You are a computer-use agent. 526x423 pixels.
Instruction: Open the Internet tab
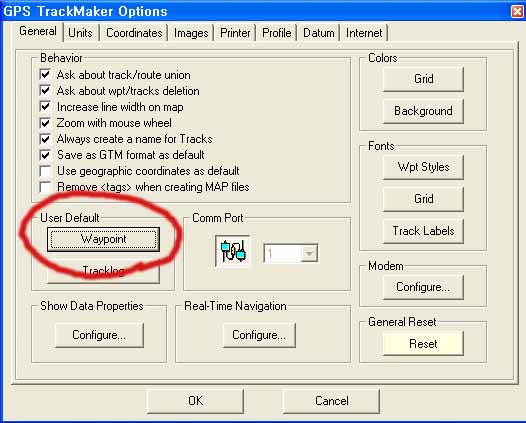364,33
